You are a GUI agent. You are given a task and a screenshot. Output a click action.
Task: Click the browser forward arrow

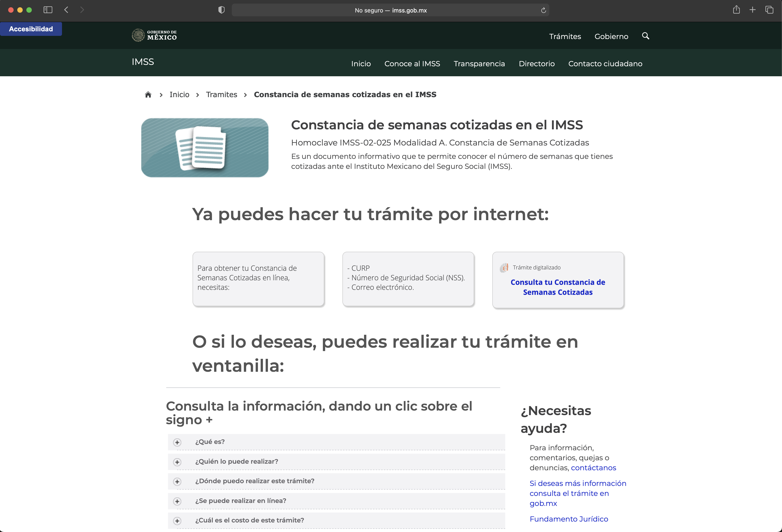[82, 10]
